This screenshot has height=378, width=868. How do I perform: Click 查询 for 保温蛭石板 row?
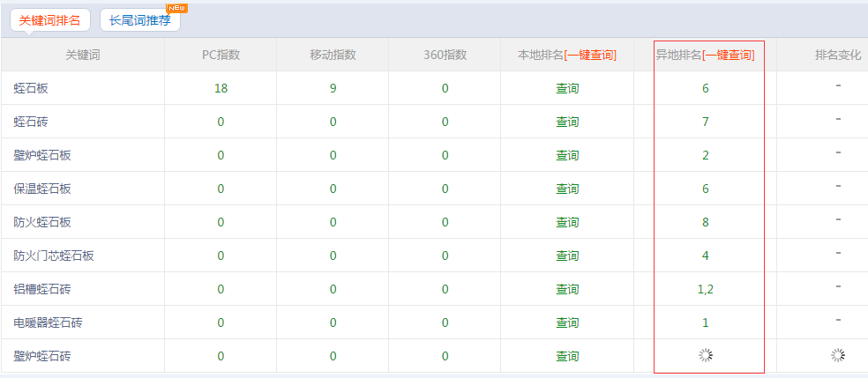click(567, 189)
